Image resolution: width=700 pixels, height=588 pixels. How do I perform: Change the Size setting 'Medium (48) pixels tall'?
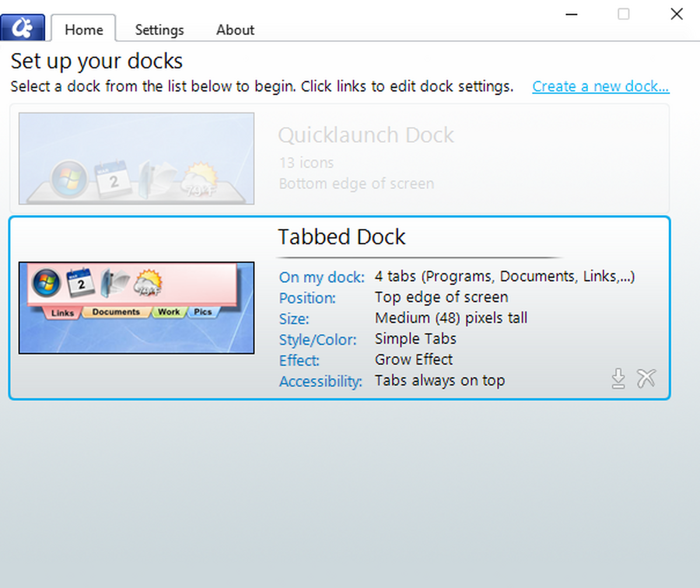452,318
